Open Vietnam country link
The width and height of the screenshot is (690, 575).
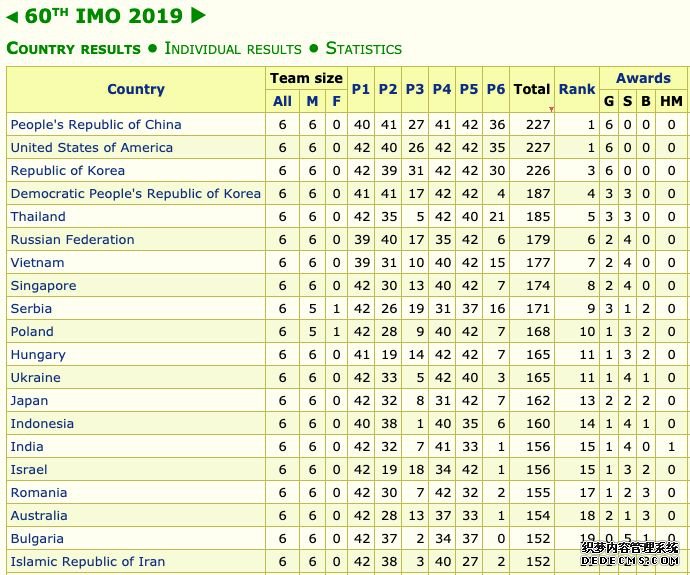pyautogui.click(x=37, y=263)
